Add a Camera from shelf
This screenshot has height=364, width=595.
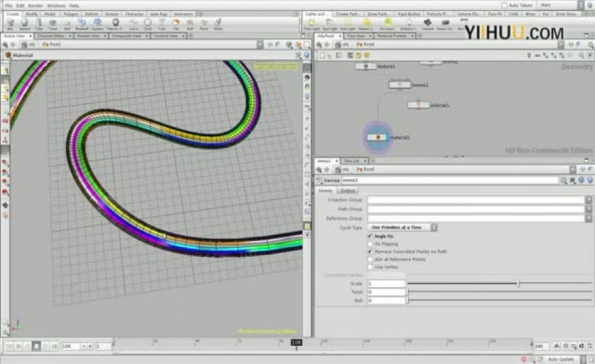click(428, 24)
